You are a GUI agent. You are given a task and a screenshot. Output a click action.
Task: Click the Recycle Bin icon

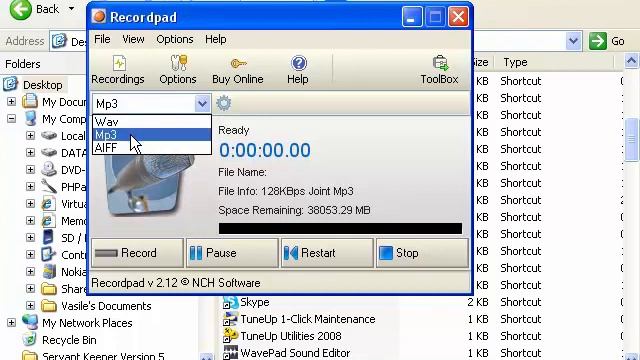click(x=29, y=340)
